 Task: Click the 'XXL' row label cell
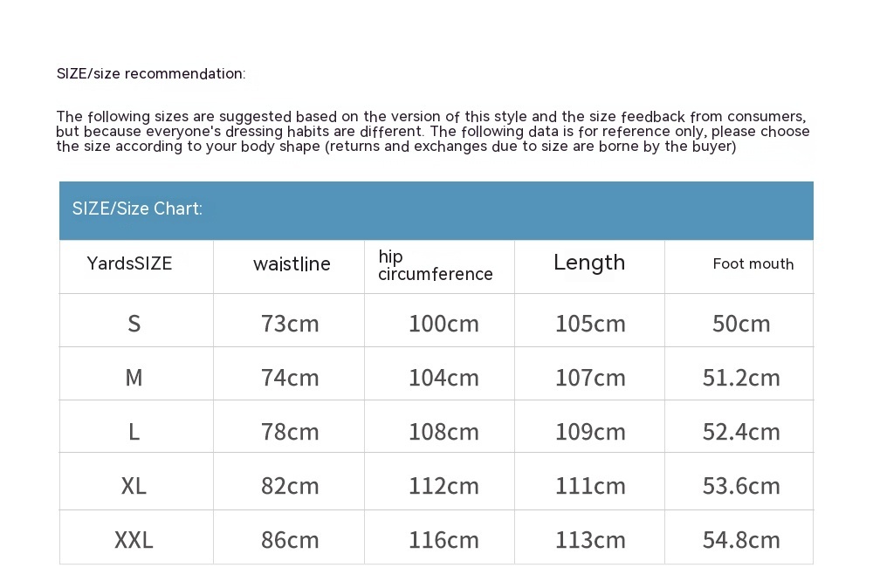(134, 540)
